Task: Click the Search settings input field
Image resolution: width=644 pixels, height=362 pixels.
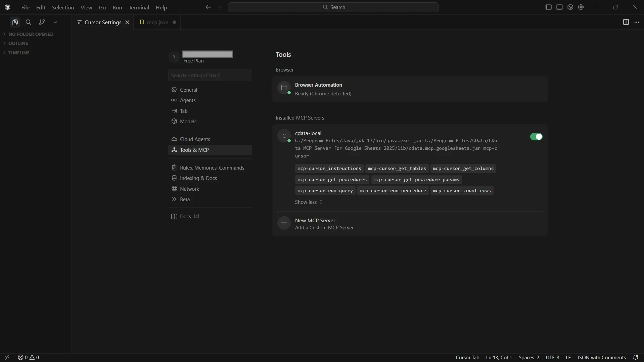Action: 210,75
